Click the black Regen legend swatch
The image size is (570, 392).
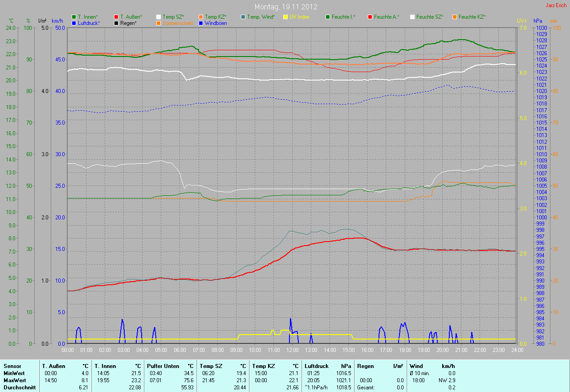tap(116, 23)
